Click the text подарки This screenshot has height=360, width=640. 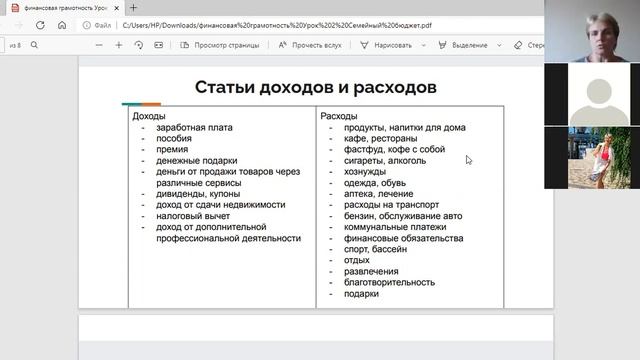361,294
